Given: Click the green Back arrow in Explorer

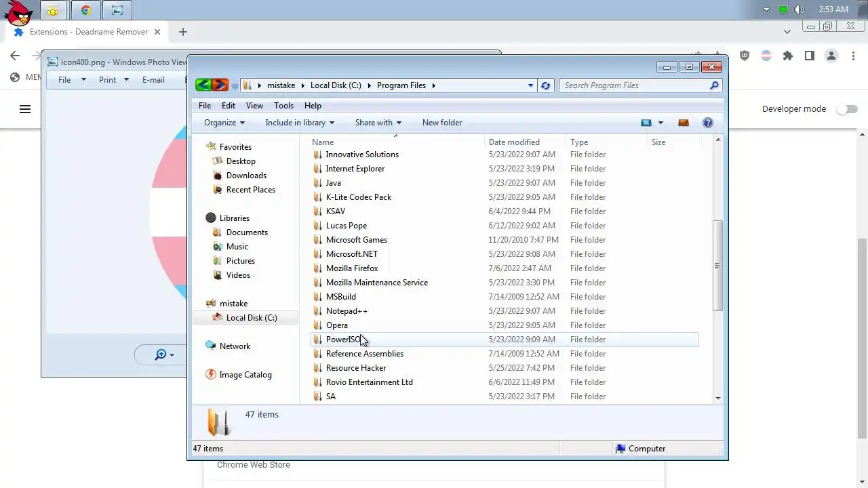Looking at the screenshot, I should (203, 85).
